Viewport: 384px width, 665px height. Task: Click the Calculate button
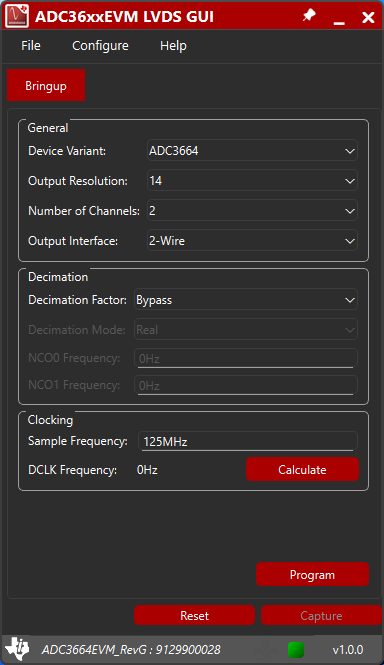click(x=303, y=469)
